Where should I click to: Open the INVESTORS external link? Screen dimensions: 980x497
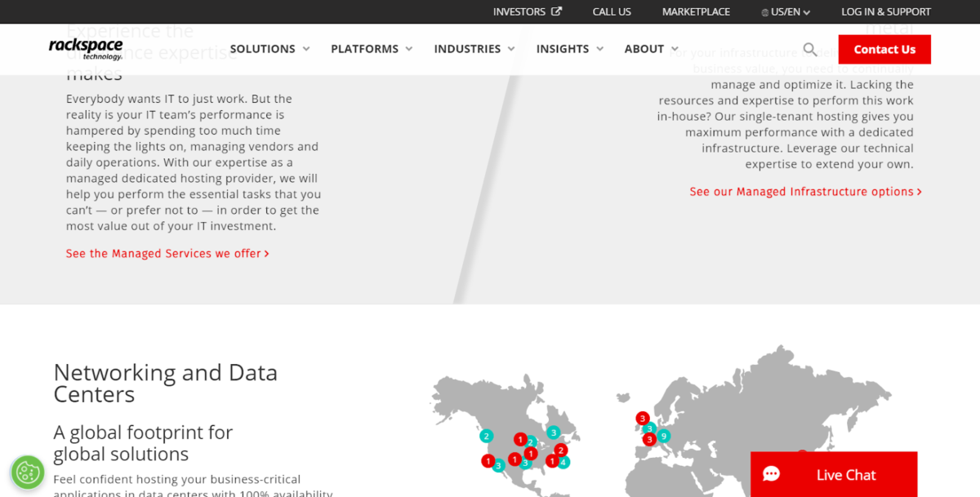(527, 11)
